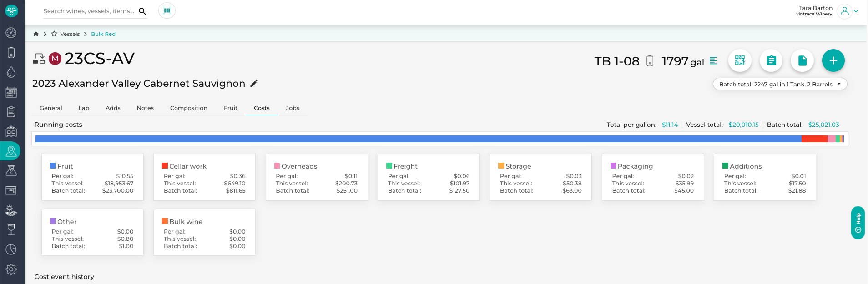Click the Cellar work red swatch
This screenshot has width=868, height=284.
165,166
